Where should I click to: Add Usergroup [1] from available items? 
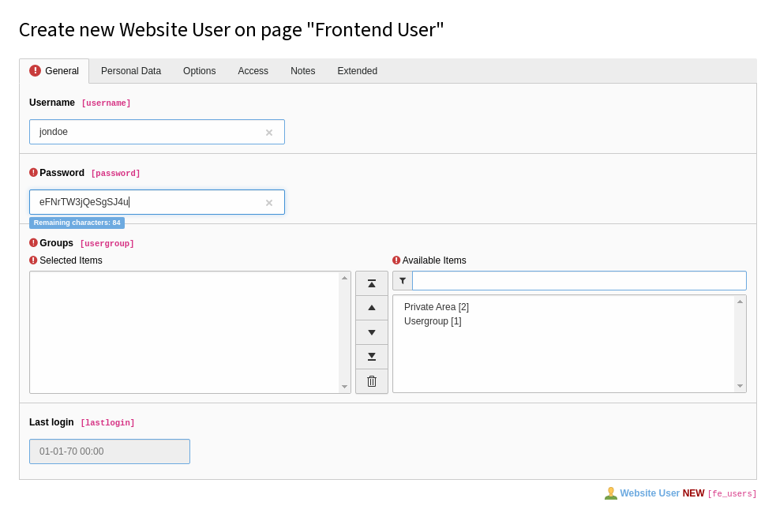tap(433, 321)
